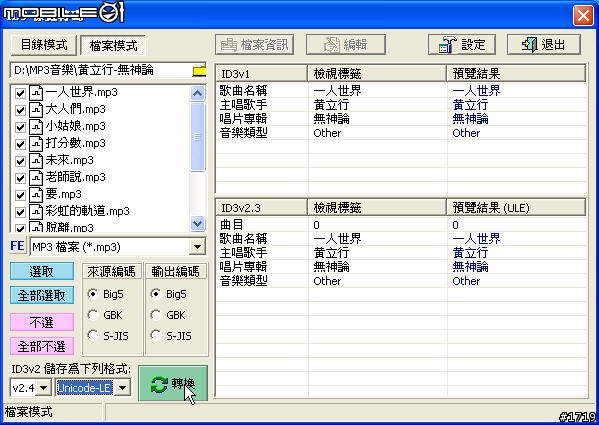Select GBK as output encoding (輸出編碼)
Screen dimensions: 599x425
pos(155,315)
